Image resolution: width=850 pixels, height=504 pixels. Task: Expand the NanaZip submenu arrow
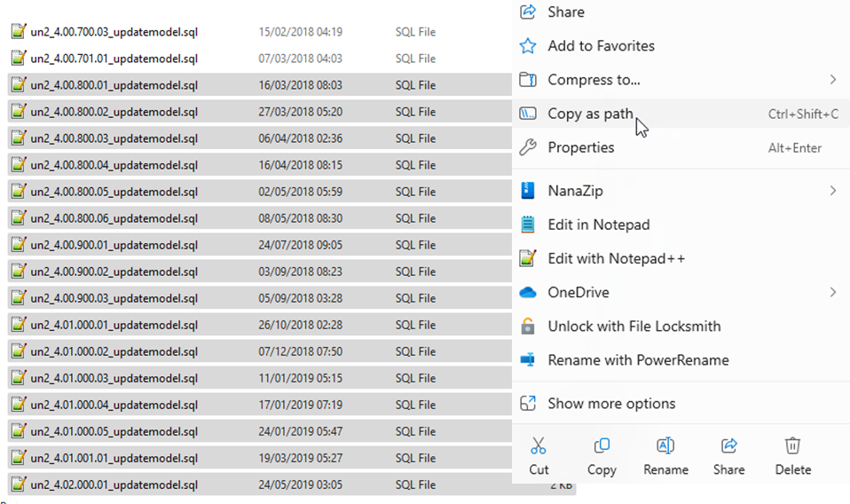point(832,191)
